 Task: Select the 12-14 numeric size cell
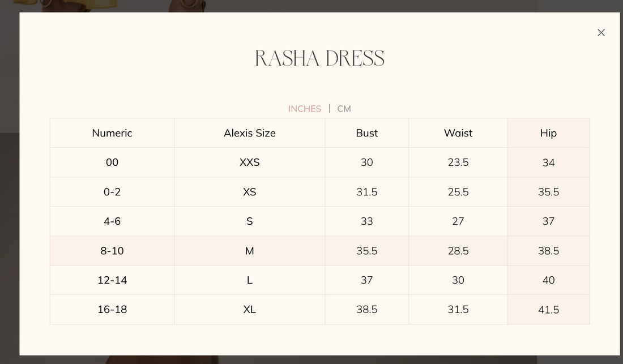pyautogui.click(x=112, y=280)
